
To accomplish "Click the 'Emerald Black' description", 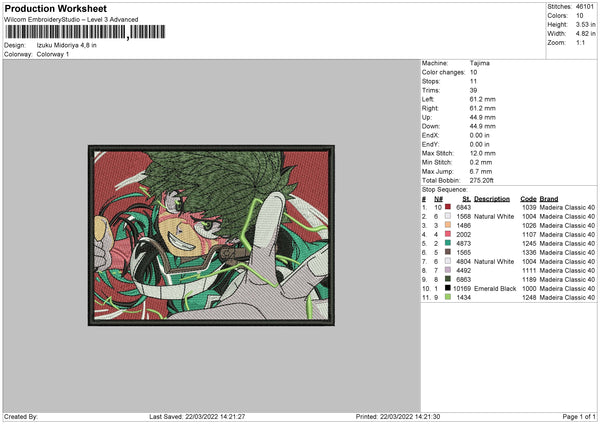I will pyautogui.click(x=495, y=288).
